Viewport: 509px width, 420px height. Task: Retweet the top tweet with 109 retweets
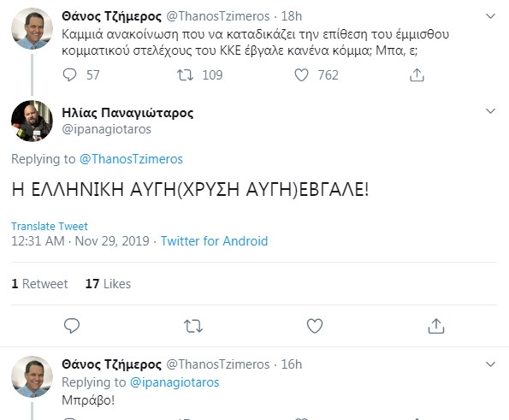[185, 75]
